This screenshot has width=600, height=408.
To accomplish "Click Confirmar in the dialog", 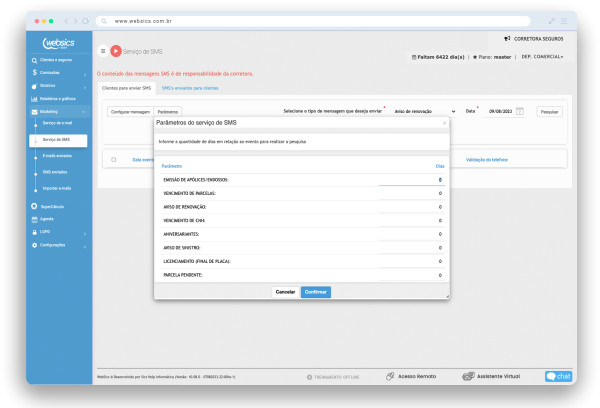I will tap(316, 292).
